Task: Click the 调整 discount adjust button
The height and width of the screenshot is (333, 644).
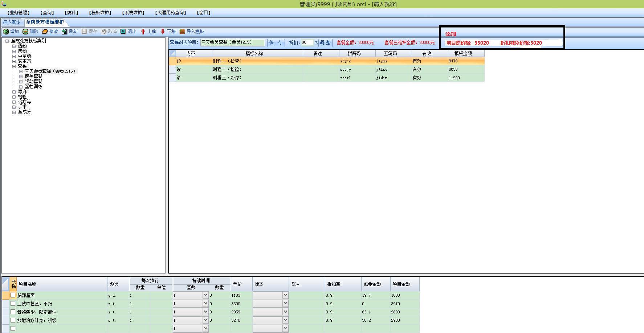Action: [x=325, y=43]
